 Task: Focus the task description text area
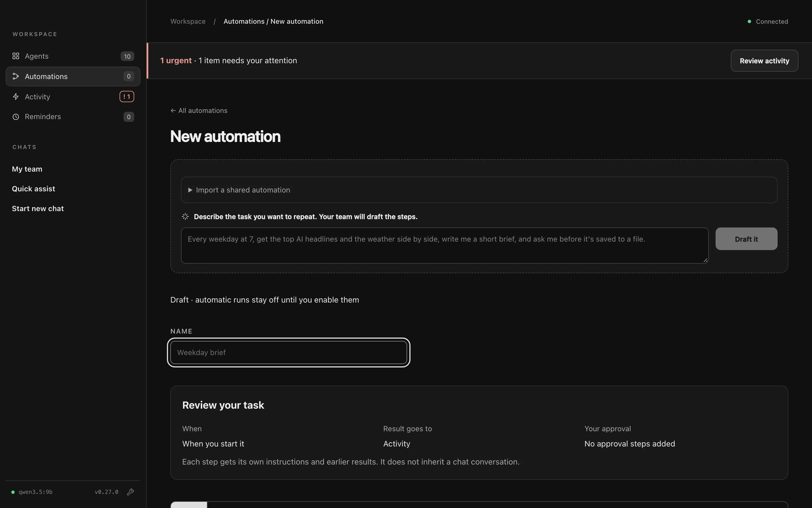pos(445,246)
